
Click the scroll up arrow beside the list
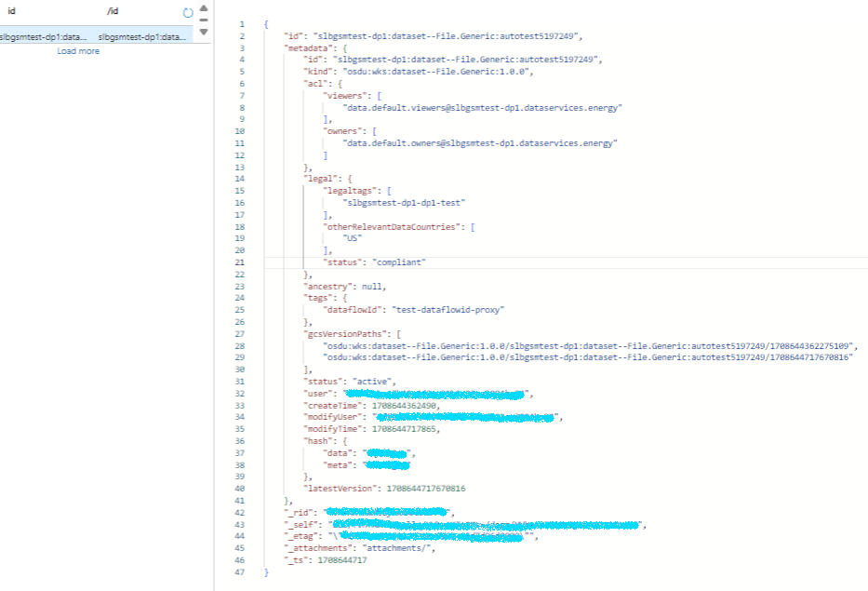point(204,7)
